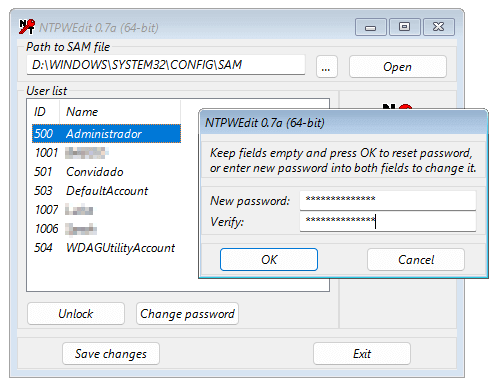The width and height of the screenshot is (498, 390).
Task: Click the ID column header
Action: coord(43,112)
